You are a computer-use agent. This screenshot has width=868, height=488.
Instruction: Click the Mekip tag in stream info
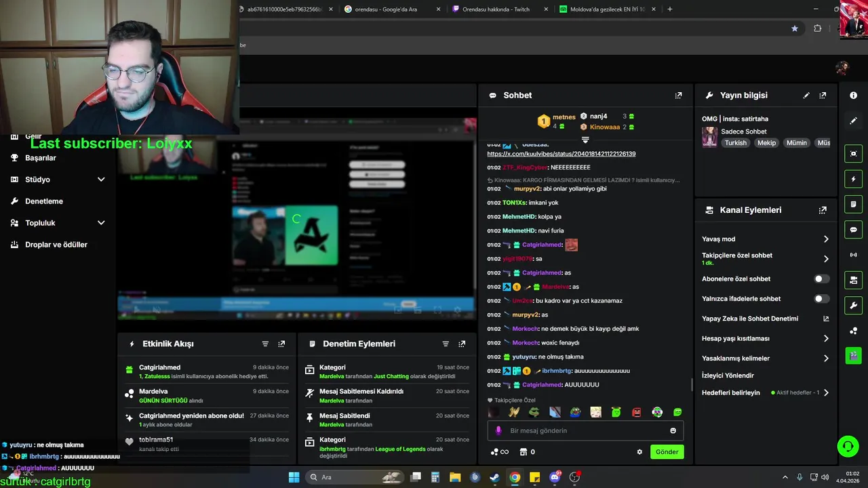click(766, 143)
